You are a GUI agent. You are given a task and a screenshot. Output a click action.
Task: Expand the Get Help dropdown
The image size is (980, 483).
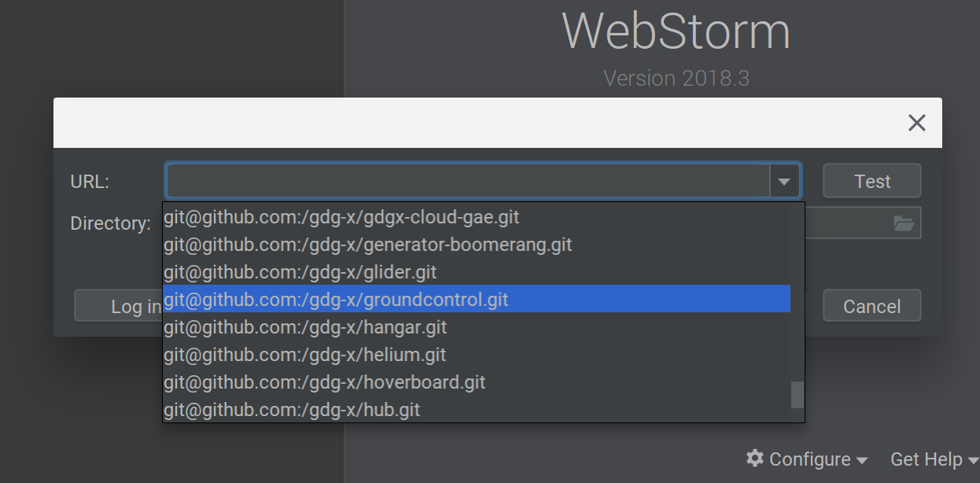[x=934, y=459]
